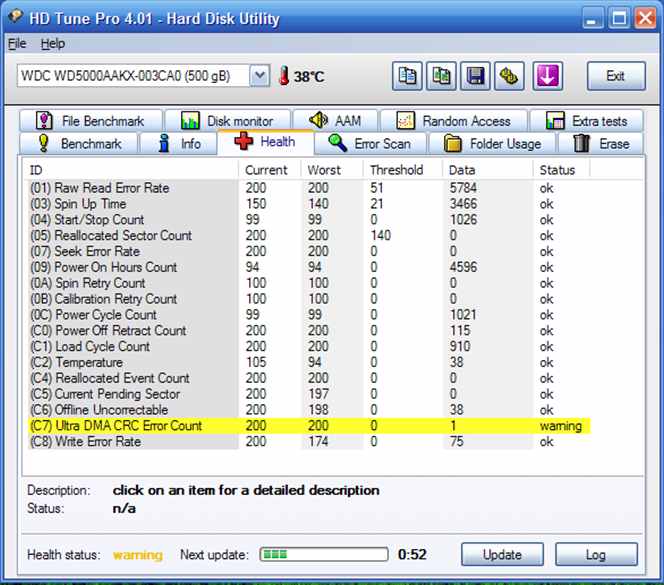Screen dimensions: 664x585
Task: Switch to the Disk monitor tab
Action: pyautogui.click(x=227, y=121)
